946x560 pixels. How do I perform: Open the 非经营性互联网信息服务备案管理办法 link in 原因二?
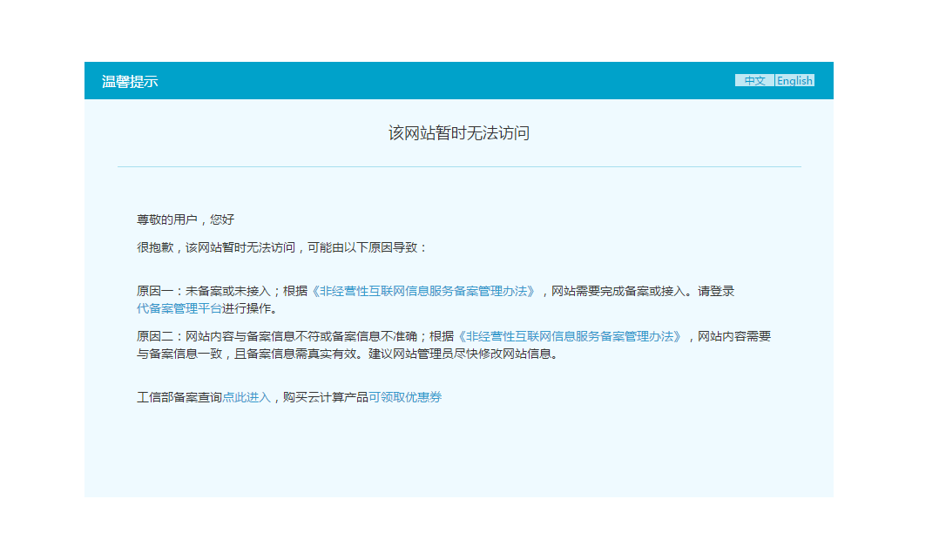(x=570, y=336)
